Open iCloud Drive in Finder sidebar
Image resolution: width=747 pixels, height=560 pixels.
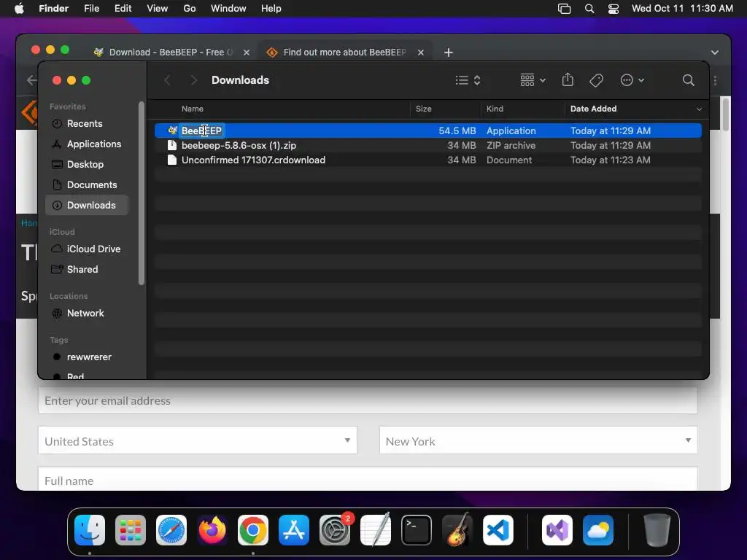[88, 249]
